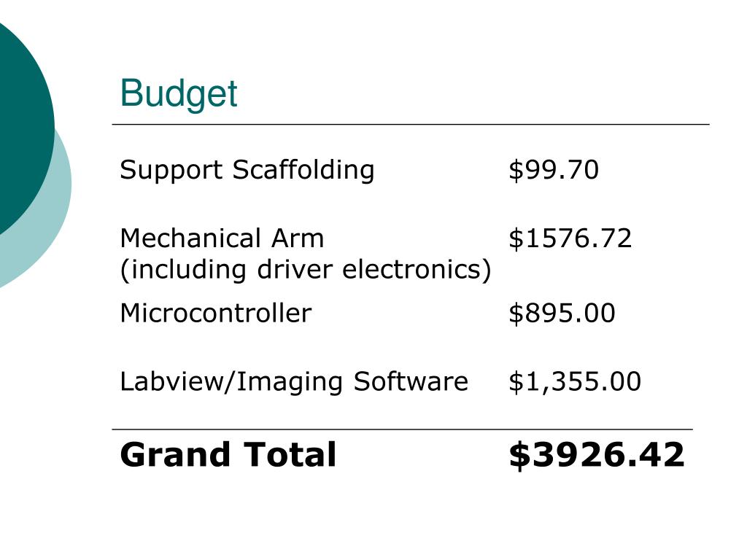
Task: Select the Grand Total label
Action: (228, 454)
